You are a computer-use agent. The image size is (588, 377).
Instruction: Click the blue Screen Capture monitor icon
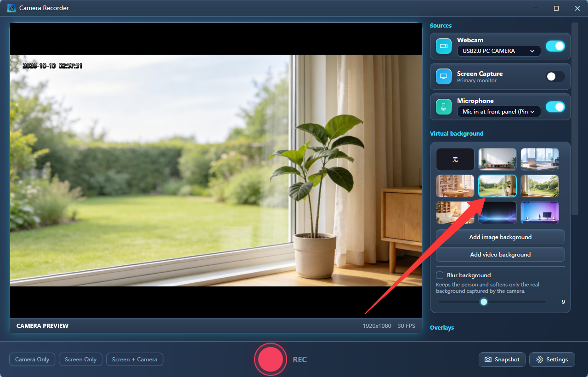pyautogui.click(x=444, y=76)
